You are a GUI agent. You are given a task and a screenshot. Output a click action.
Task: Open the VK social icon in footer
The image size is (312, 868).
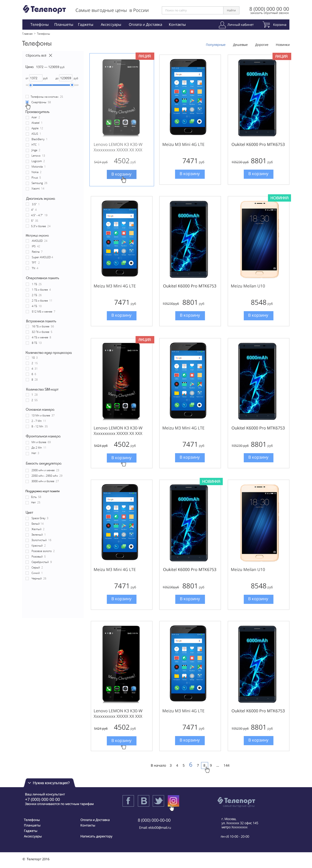click(x=144, y=801)
